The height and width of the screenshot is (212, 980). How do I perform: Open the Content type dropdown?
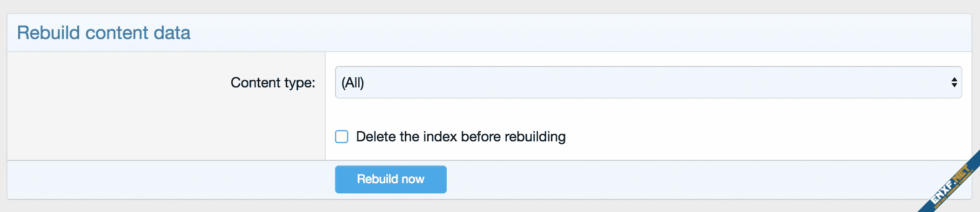648,83
